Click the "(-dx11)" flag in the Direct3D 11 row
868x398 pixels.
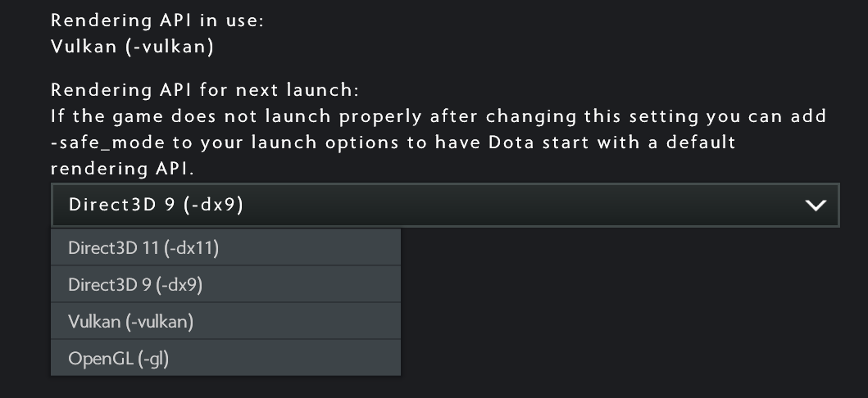pyautogui.click(x=191, y=248)
